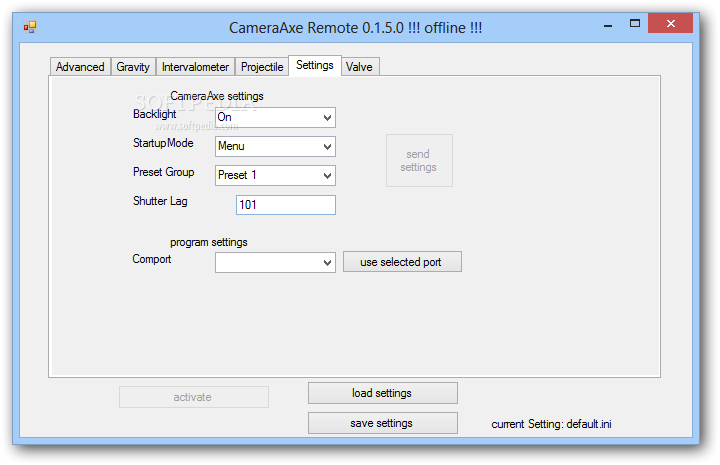
Task: Click the save settings button
Action: tap(382, 423)
